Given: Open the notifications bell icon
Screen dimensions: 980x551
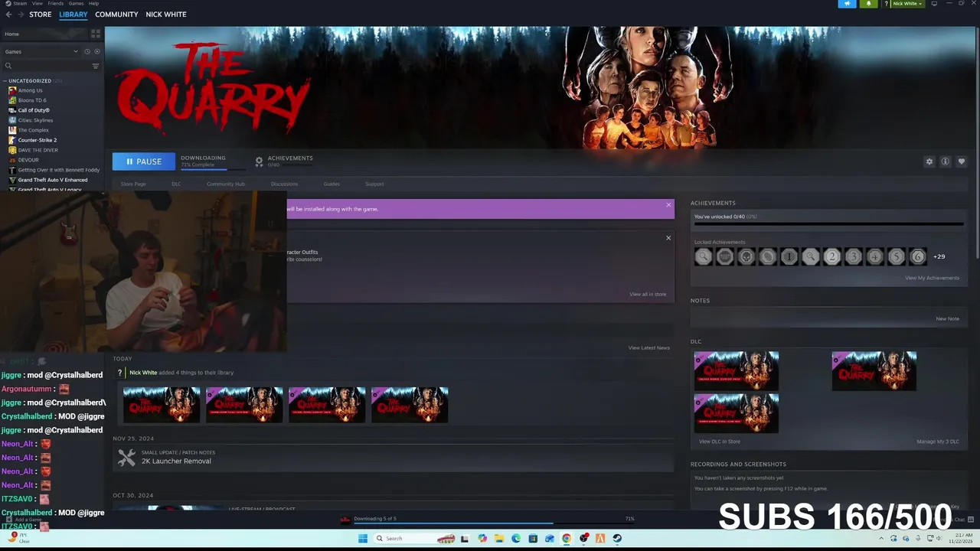Looking at the screenshot, I should 868,4.
